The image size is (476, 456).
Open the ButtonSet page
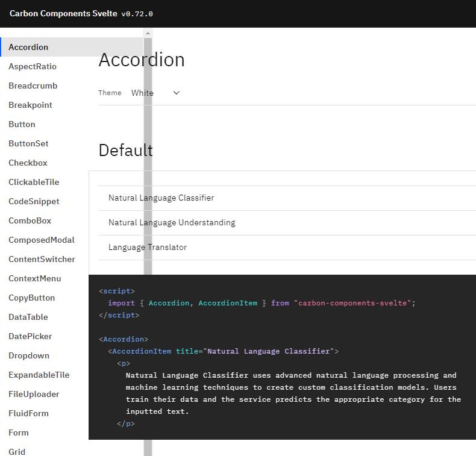click(28, 143)
